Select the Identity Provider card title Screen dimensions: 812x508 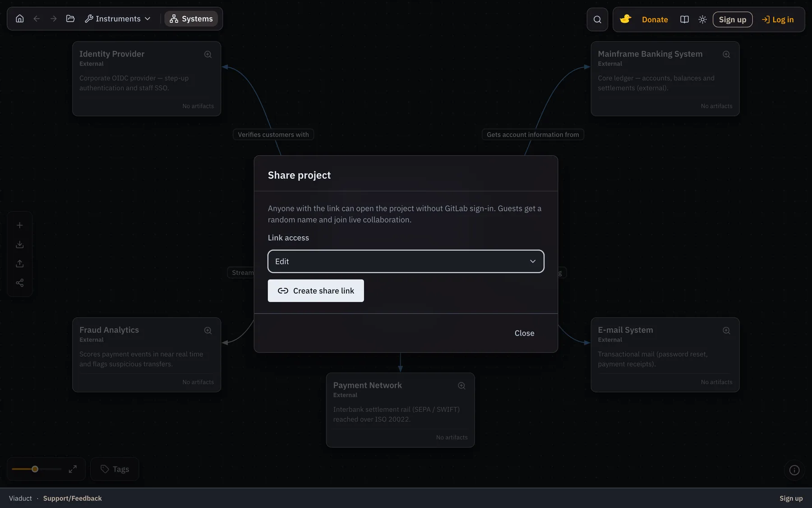[x=112, y=54]
